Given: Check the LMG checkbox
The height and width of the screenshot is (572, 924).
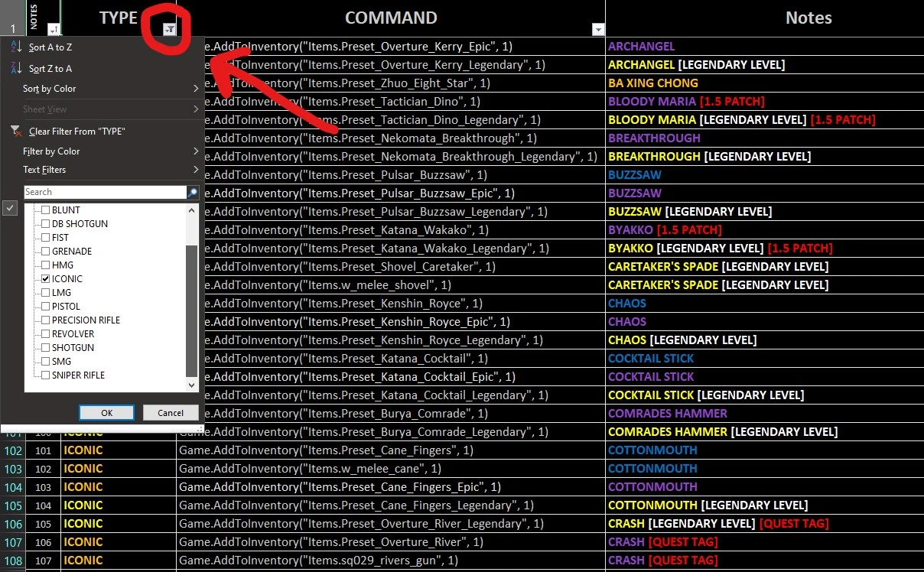Looking at the screenshot, I should click(x=46, y=293).
